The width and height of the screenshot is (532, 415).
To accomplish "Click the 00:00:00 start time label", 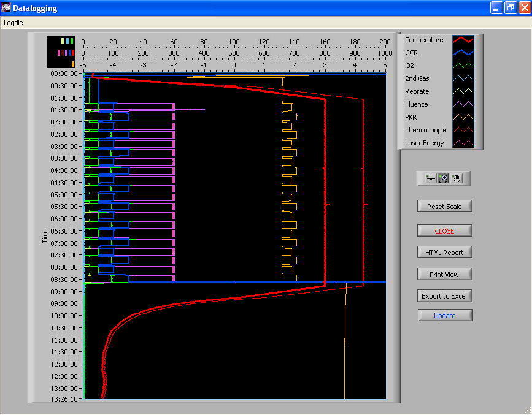I will (64, 74).
